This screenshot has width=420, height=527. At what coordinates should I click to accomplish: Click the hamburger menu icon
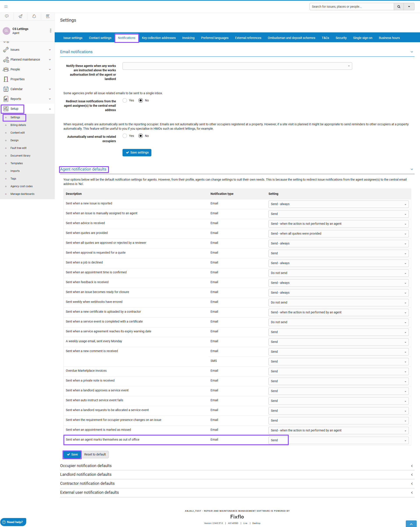point(6,7)
